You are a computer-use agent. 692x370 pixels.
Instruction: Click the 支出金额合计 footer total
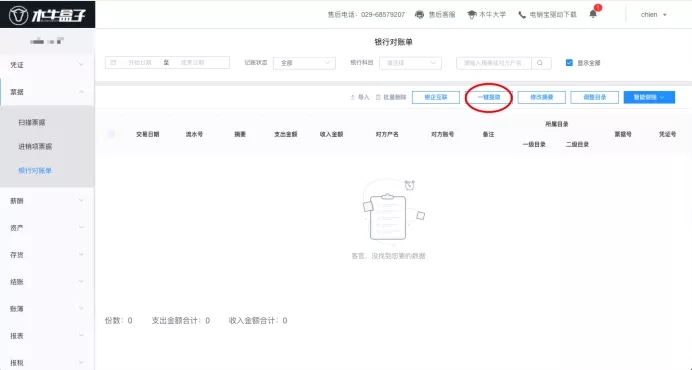click(x=181, y=321)
